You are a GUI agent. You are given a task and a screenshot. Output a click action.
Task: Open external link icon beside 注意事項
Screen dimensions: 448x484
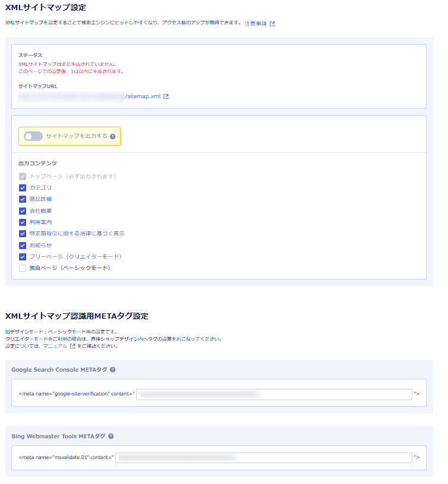[x=272, y=24]
